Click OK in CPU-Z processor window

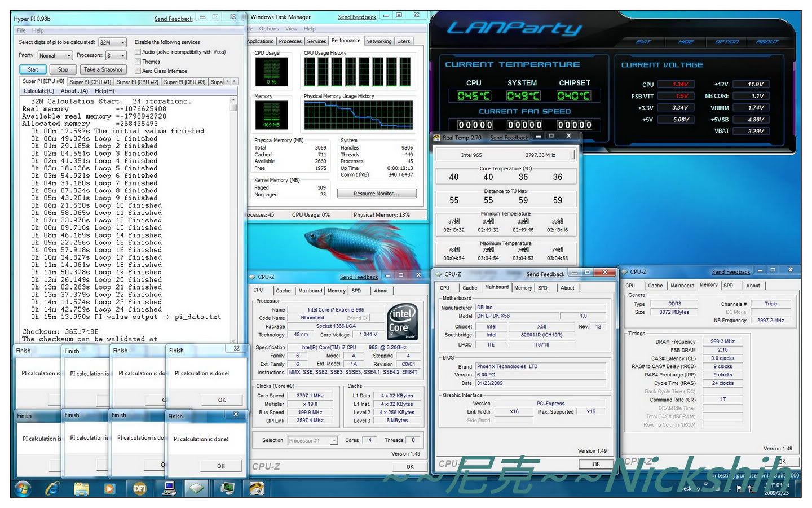[x=410, y=467]
